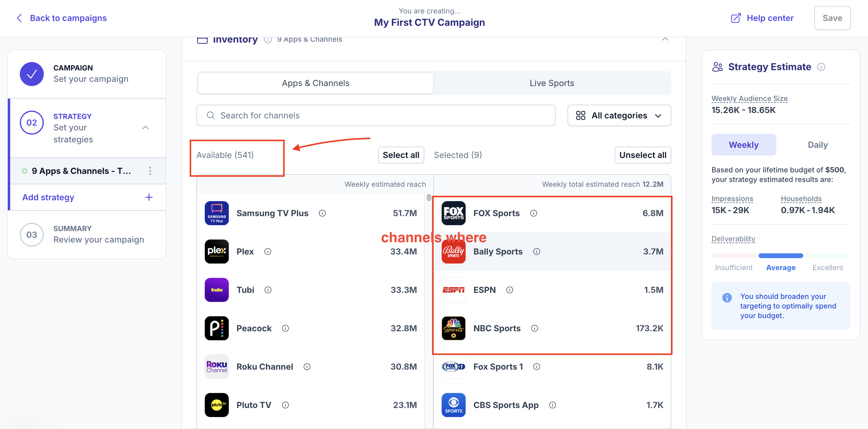Click the Save button
Screen dimensions: 868x429
click(x=832, y=18)
